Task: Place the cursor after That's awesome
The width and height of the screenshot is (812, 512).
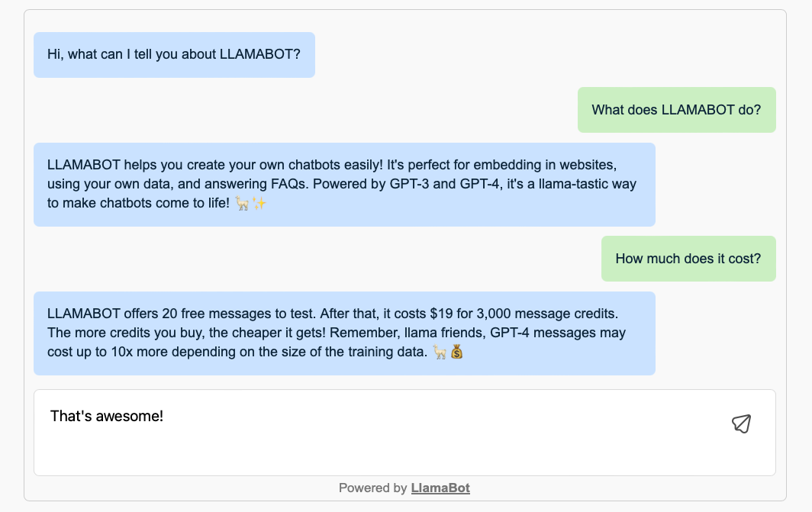Action: (x=165, y=416)
